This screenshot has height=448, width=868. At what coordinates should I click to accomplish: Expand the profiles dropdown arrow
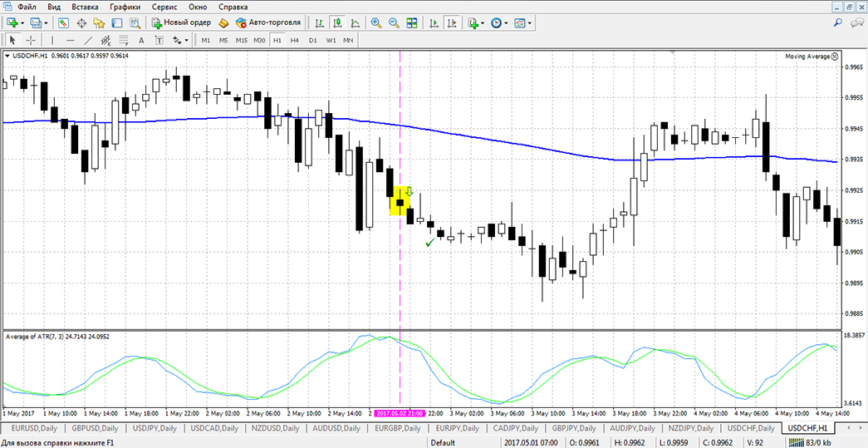coord(46,23)
